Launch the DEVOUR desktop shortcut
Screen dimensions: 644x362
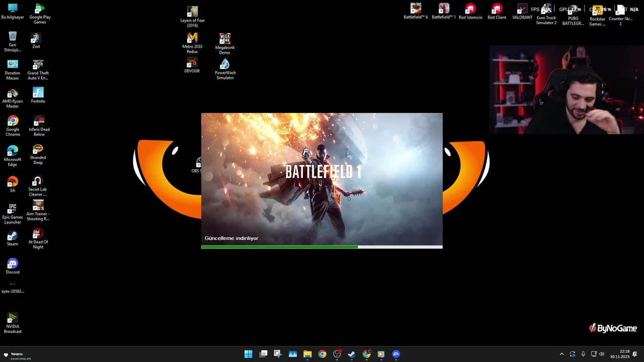coord(192,66)
